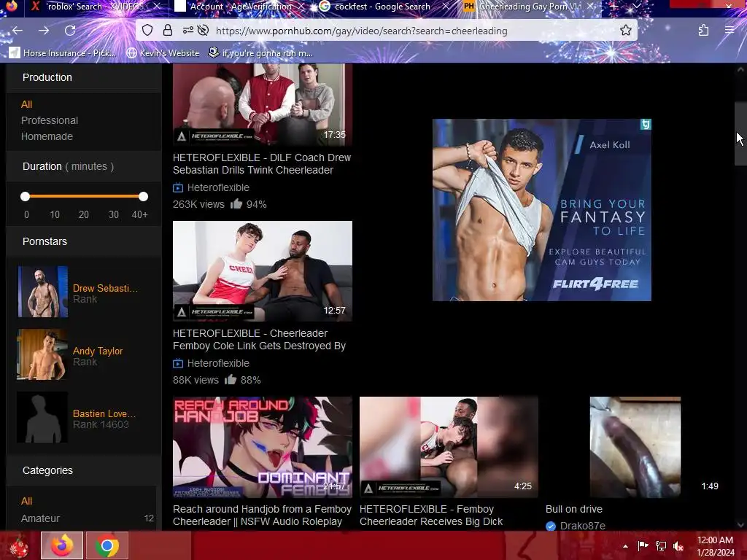View site security via the padlock icon
This screenshot has width=747, height=560.
tap(168, 31)
